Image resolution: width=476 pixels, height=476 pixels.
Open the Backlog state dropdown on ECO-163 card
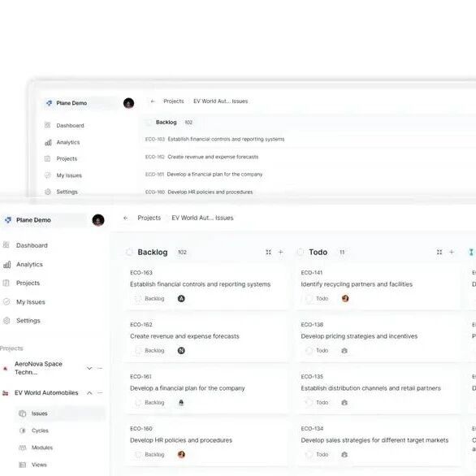149,299
